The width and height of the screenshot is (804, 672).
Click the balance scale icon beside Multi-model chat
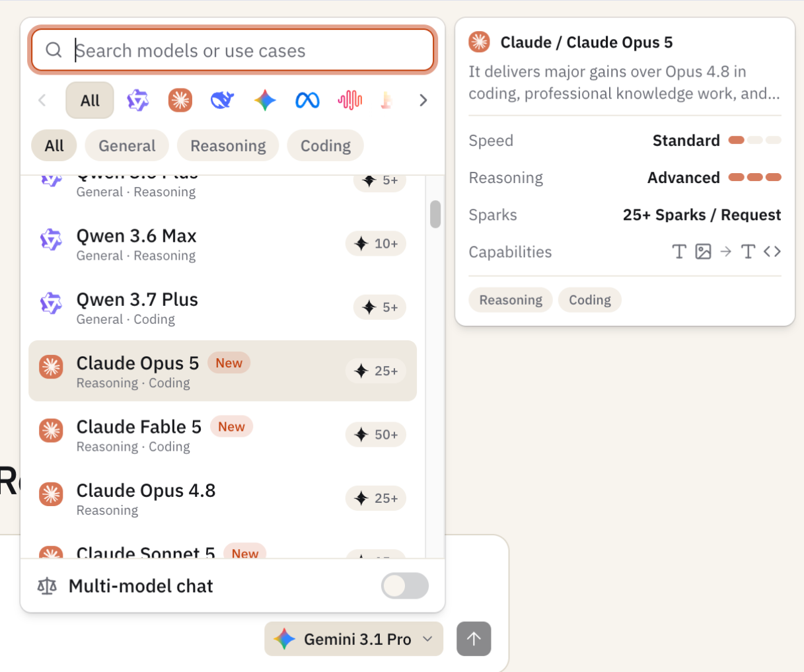[47, 586]
